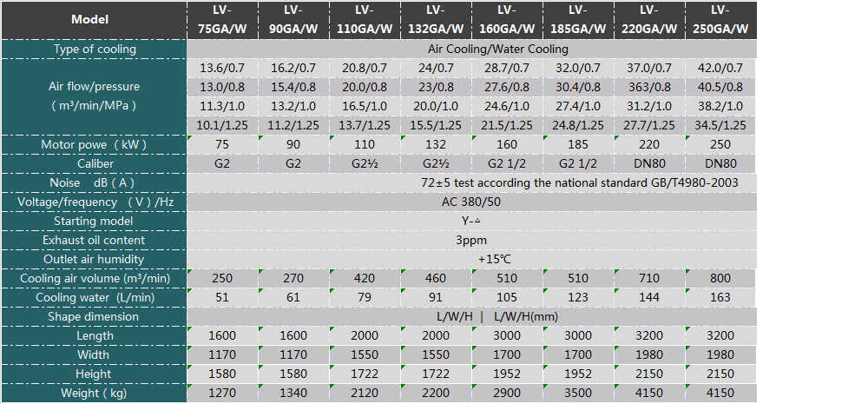Viewport: 868px width, 404px height.
Task: Click the Outlet air humidity label
Action: click(94, 260)
